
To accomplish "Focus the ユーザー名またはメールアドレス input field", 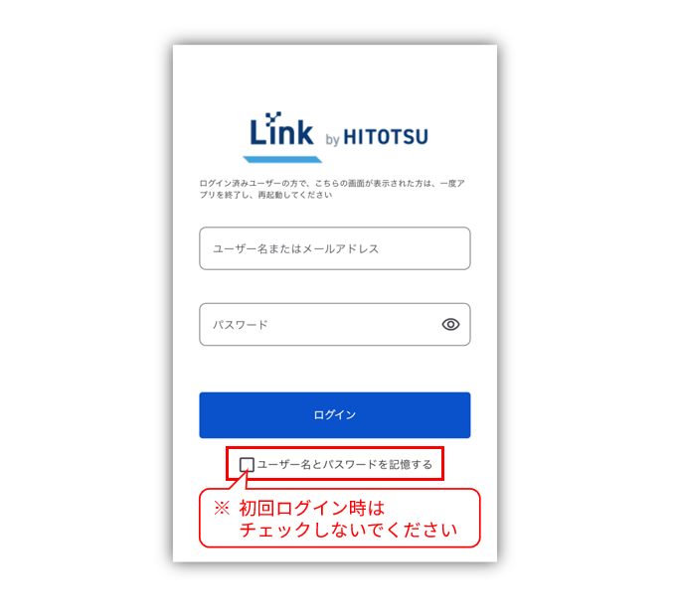I will click(335, 248).
